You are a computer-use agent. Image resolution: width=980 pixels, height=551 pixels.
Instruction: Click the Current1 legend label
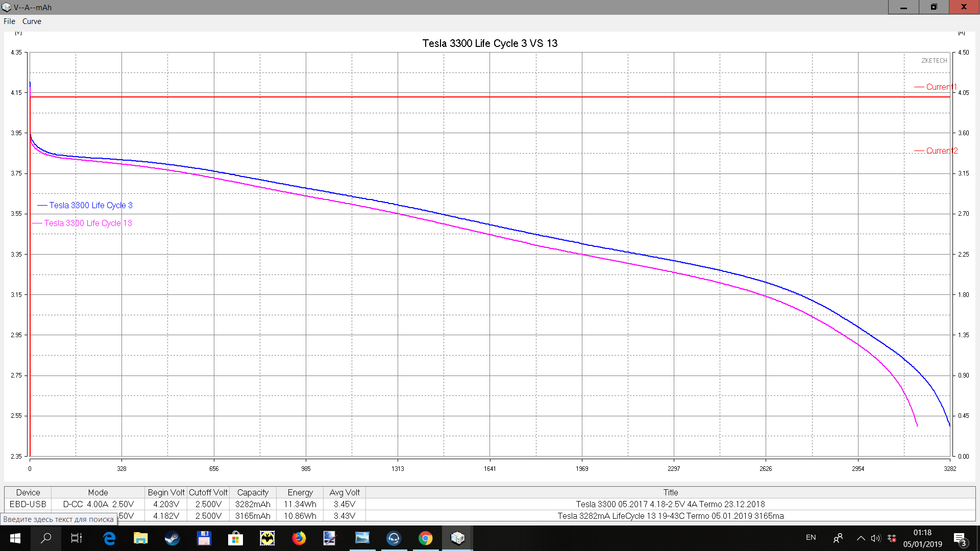(x=941, y=87)
